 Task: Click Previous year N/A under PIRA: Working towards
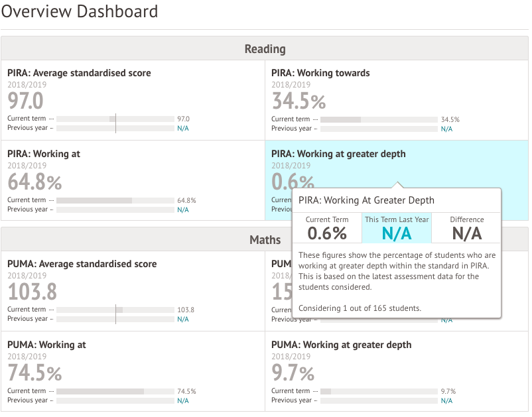click(x=446, y=129)
